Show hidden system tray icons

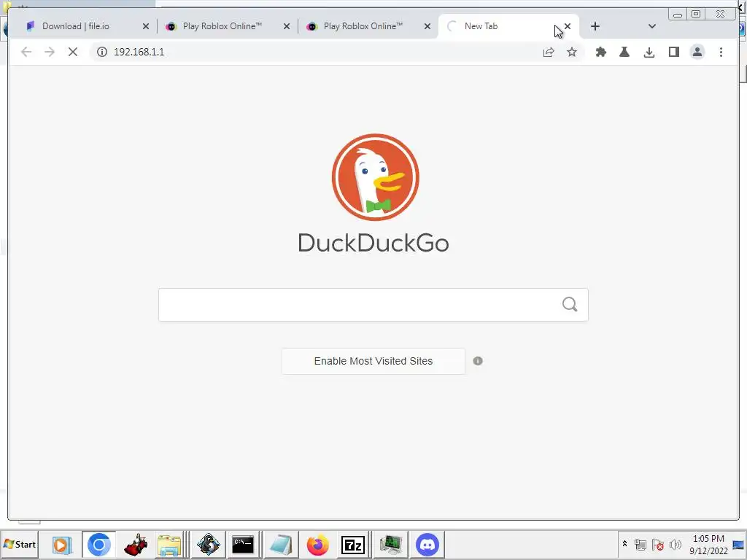tap(624, 544)
